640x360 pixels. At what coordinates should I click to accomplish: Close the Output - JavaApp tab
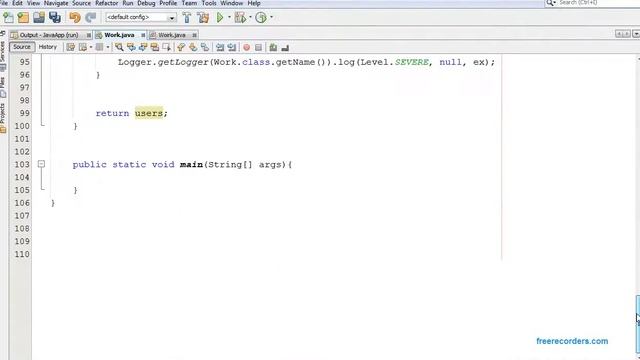(89, 35)
